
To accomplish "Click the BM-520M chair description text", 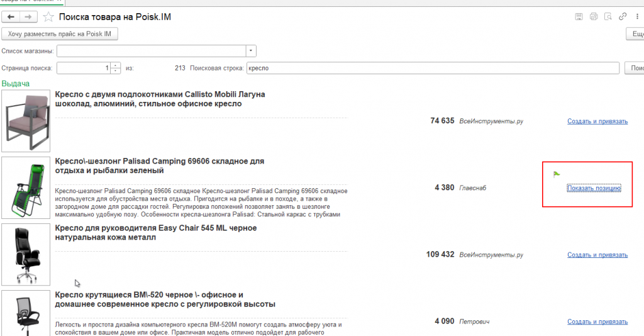I will [x=198, y=328].
